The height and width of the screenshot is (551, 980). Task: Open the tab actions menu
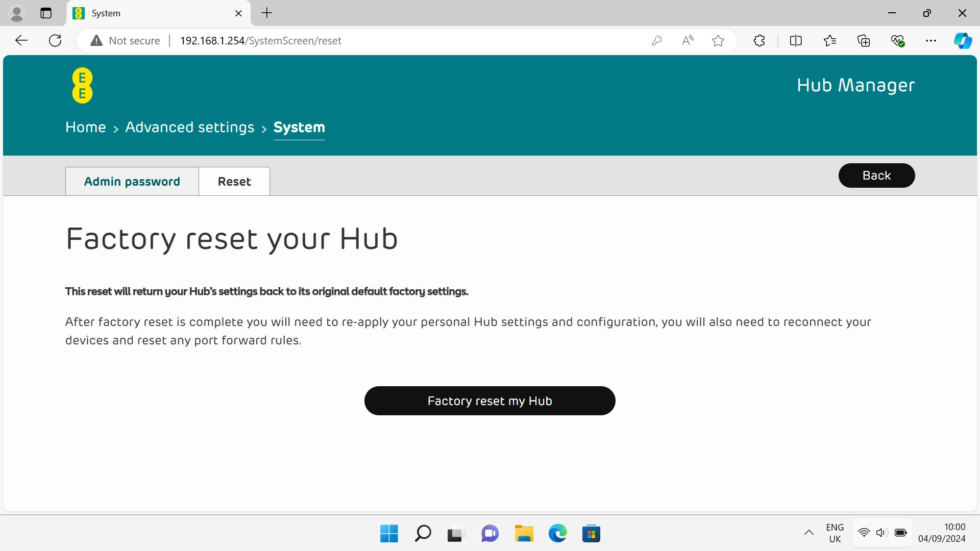46,13
